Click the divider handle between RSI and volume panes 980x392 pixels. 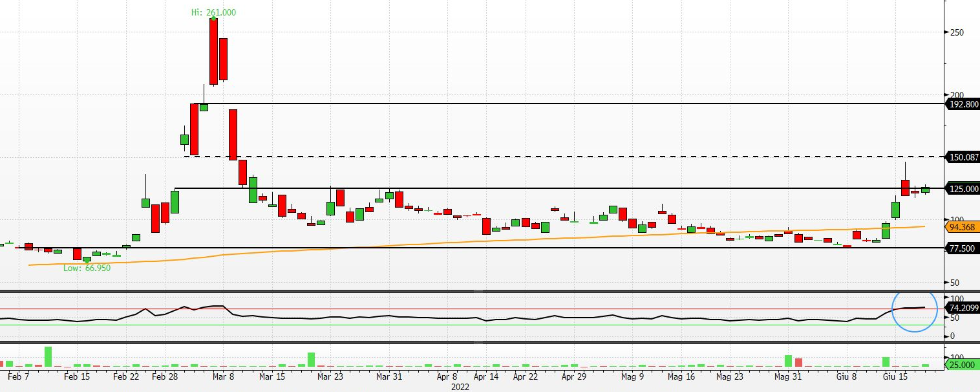479,342
